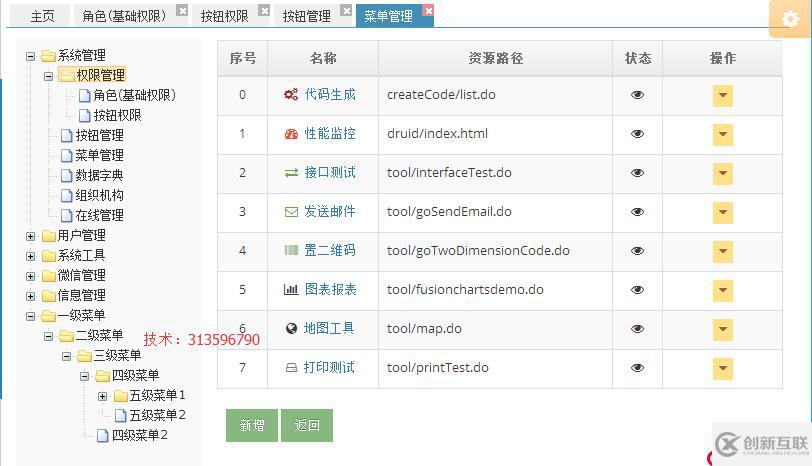This screenshot has height=466, width=812.
Task: Toggle visibility eye for 性能监控
Action: (x=637, y=134)
